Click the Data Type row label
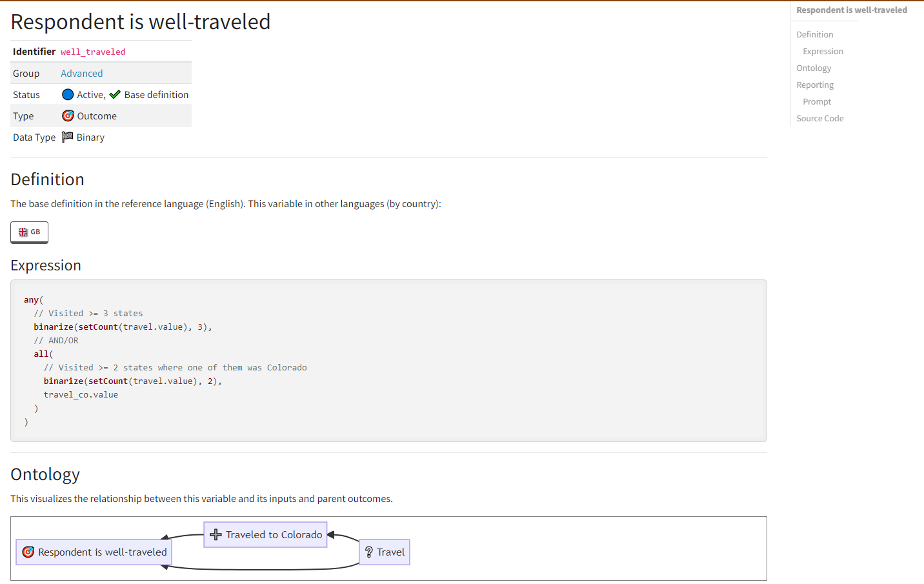Screen dimensions: 924x584 [34, 137]
